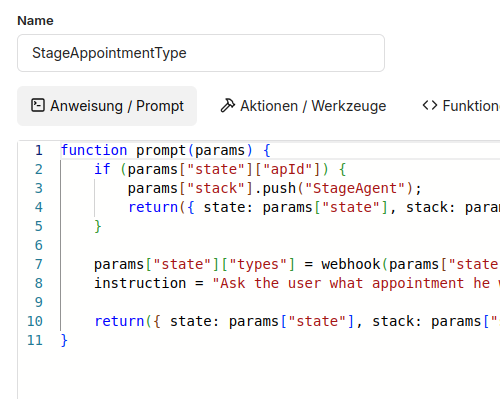Image resolution: width=500 pixels, height=400 pixels.
Task: Click the 'function' keyword on line 1
Action: [x=94, y=150]
